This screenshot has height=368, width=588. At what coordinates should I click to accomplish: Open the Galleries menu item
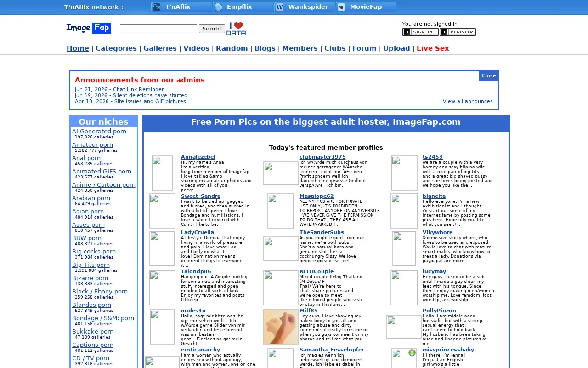(160, 48)
